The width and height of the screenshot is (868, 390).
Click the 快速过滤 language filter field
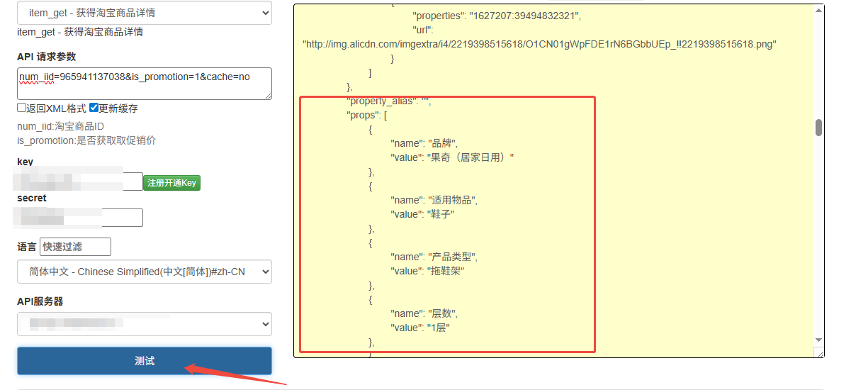coord(75,247)
